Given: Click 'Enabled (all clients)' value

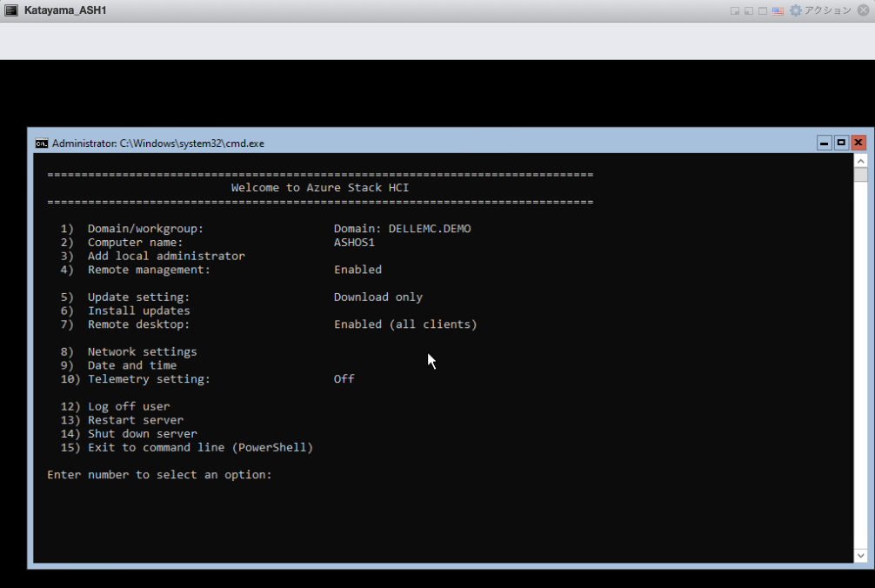Looking at the screenshot, I should 405,324.
